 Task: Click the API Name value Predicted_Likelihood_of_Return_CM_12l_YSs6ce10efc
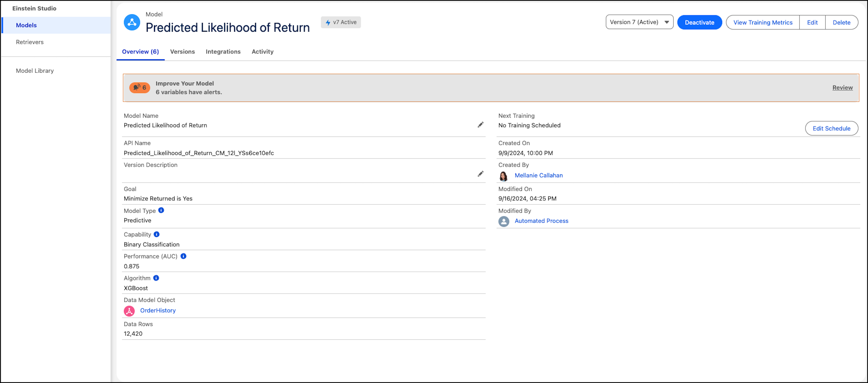point(199,153)
